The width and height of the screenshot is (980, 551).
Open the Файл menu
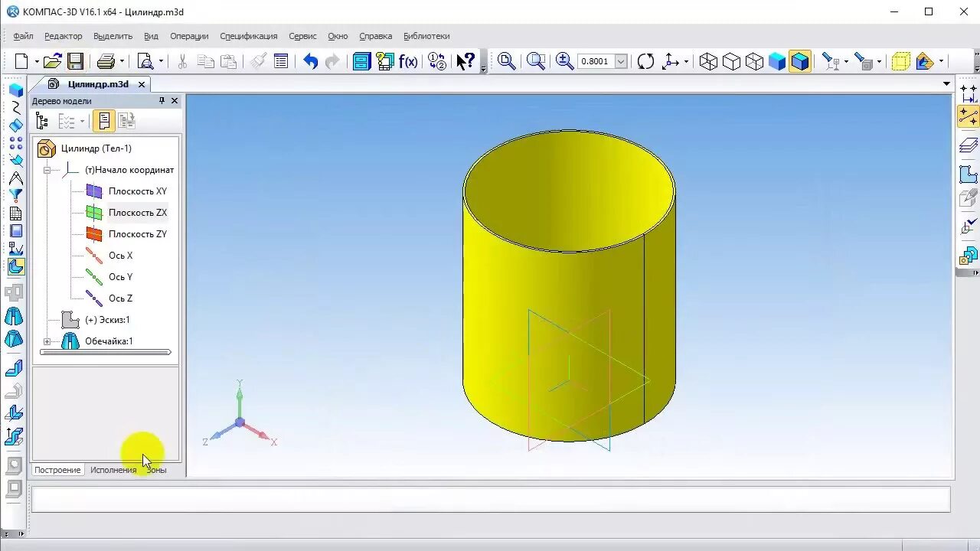pos(23,36)
